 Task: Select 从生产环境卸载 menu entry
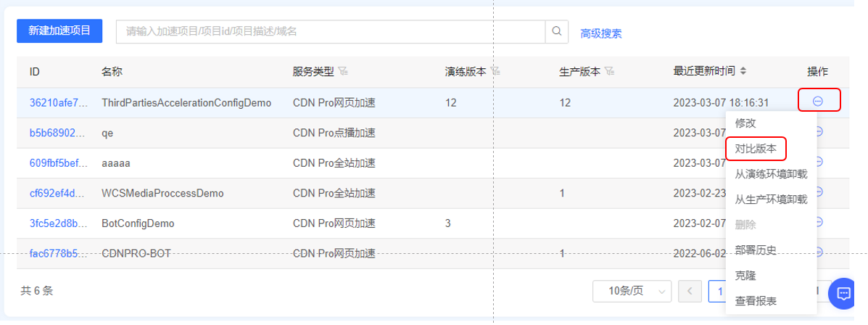(x=771, y=199)
